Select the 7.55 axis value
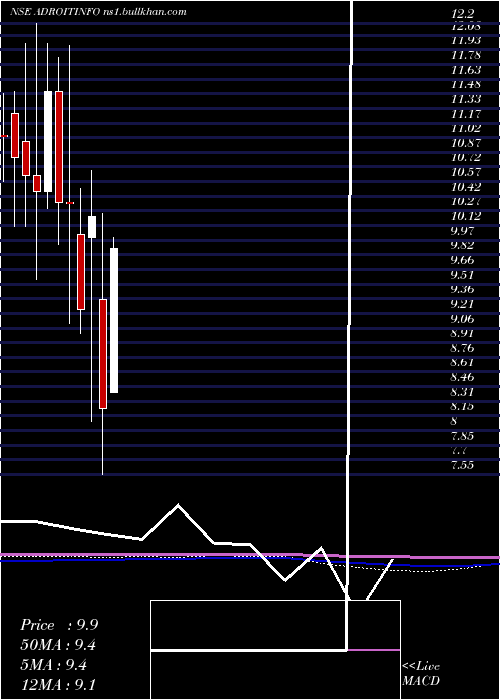 pos(462,465)
